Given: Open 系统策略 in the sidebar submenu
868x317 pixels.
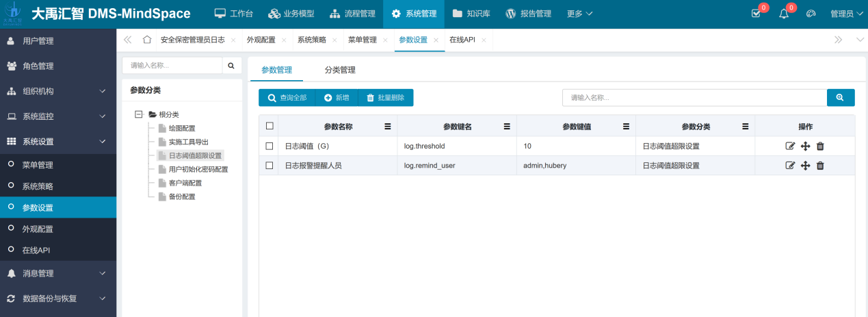Looking at the screenshot, I should (58, 186).
